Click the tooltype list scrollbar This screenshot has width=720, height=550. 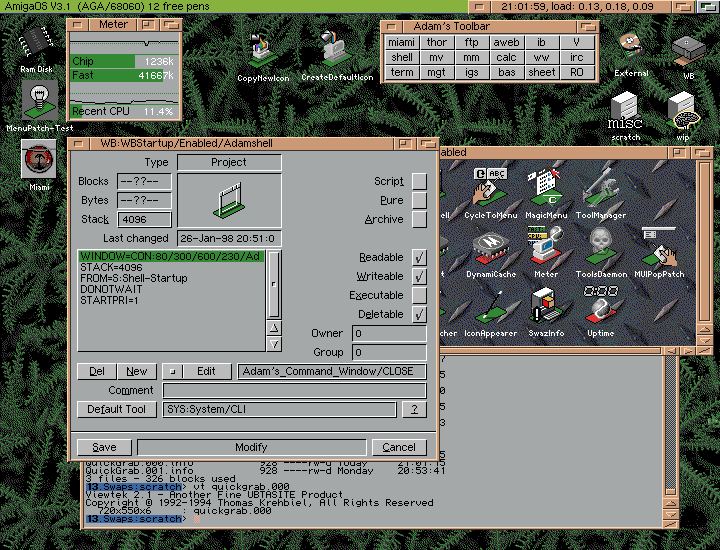point(274,285)
